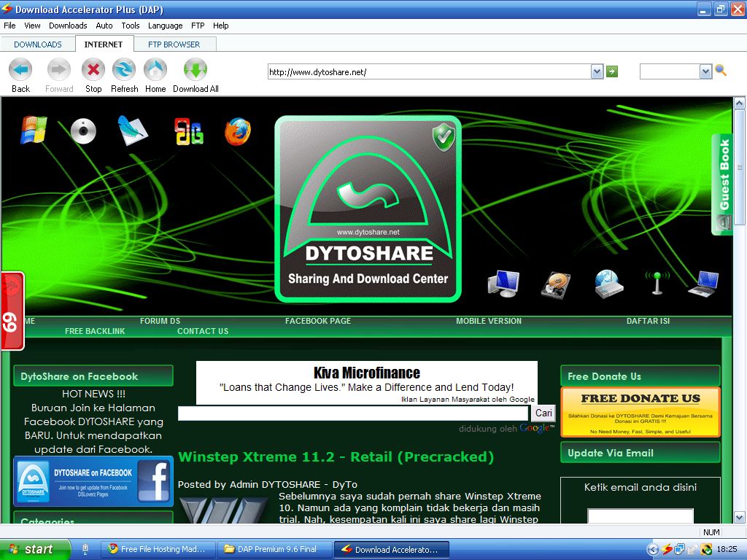The height and width of the screenshot is (560, 747).
Task: Click the toolbar search text box
Action: pyautogui.click(x=670, y=72)
